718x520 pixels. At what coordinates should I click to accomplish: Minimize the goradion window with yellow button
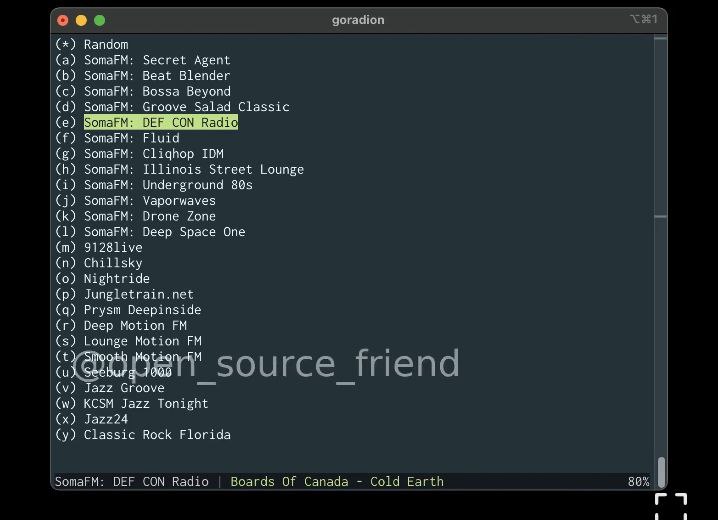81,20
